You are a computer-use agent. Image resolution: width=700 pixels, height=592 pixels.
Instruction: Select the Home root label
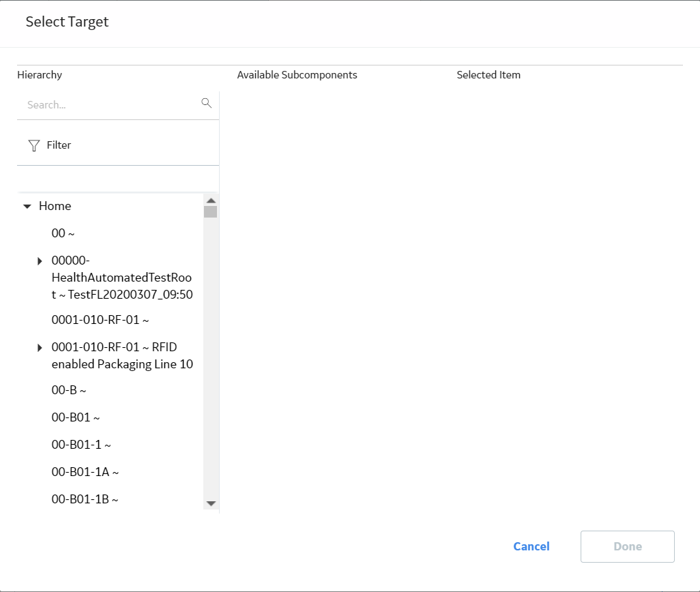tap(55, 206)
